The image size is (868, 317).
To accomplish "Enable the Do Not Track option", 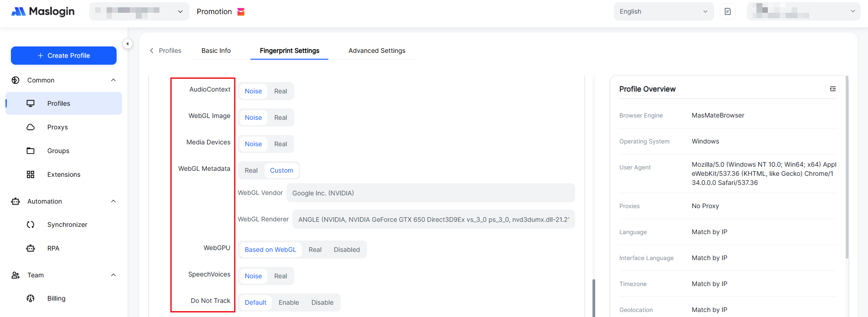I will click(289, 302).
